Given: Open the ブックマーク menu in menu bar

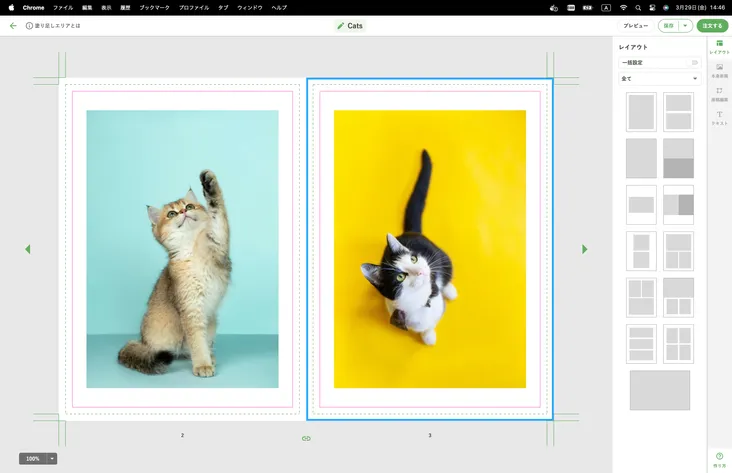Looking at the screenshot, I should click(x=154, y=7).
